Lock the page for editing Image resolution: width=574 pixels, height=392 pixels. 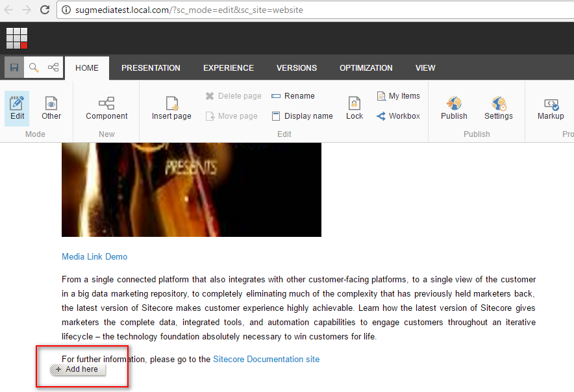coord(355,108)
